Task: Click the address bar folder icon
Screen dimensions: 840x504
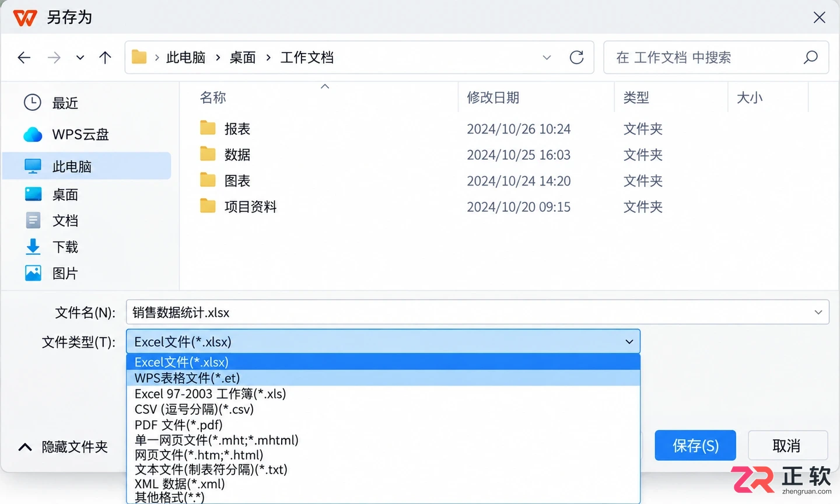Action: [139, 57]
